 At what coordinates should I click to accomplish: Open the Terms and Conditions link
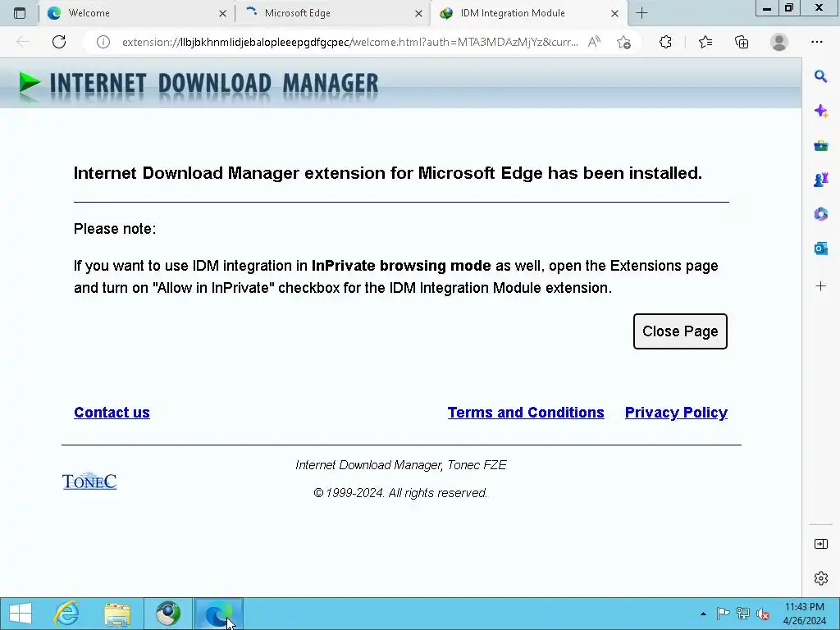click(x=526, y=413)
